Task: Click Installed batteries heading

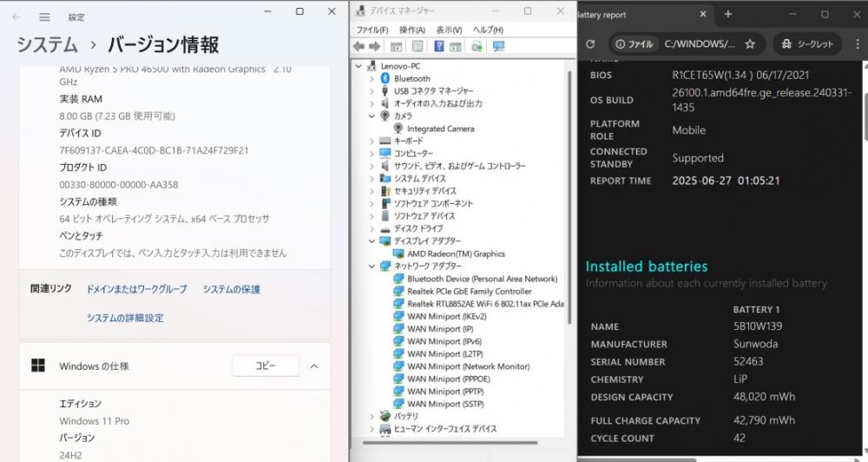Action: click(647, 267)
